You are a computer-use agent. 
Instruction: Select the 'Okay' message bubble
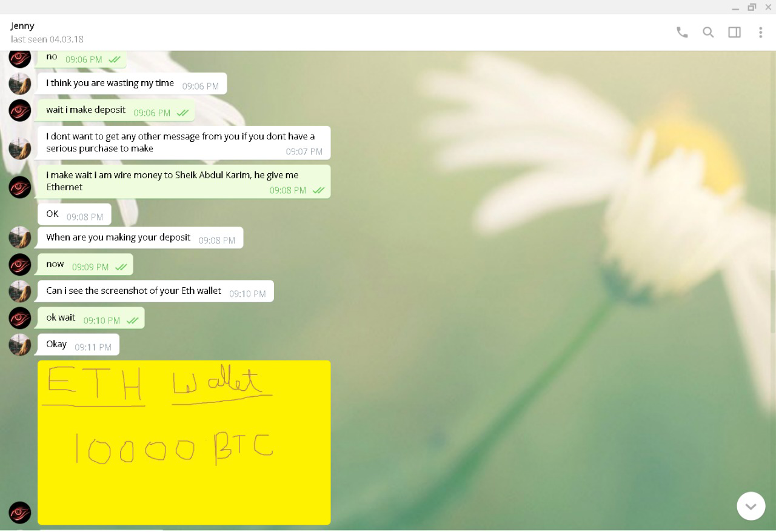pos(79,344)
